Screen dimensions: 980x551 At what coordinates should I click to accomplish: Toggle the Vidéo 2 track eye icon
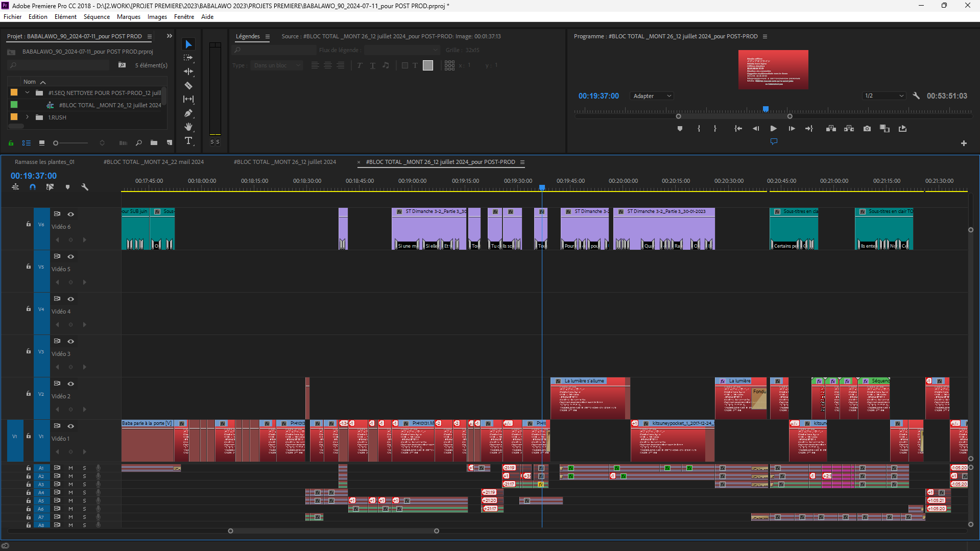pos(71,384)
